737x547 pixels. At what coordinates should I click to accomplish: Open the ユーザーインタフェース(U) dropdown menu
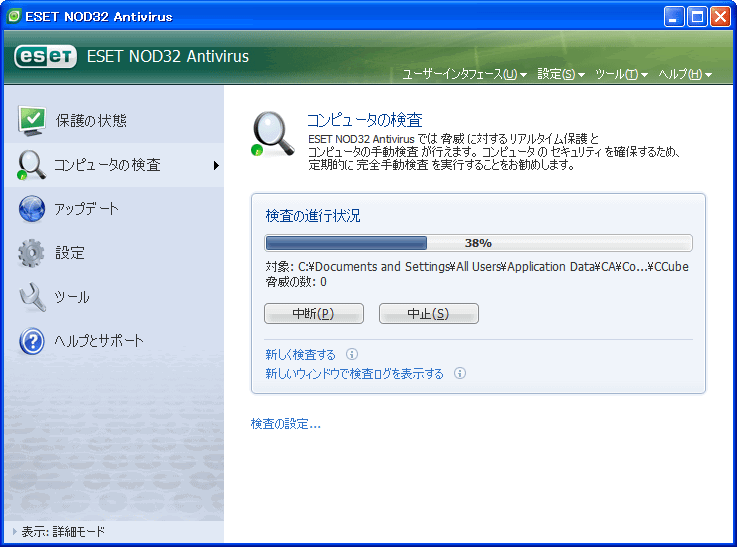464,74
